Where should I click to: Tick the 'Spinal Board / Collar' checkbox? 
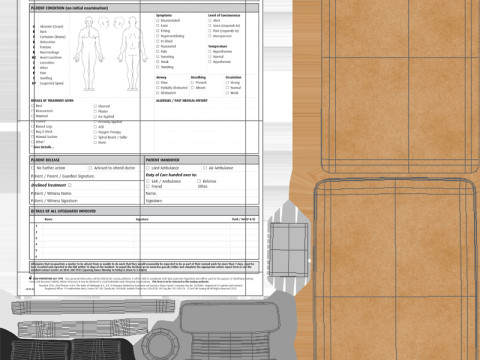[95, 137]
